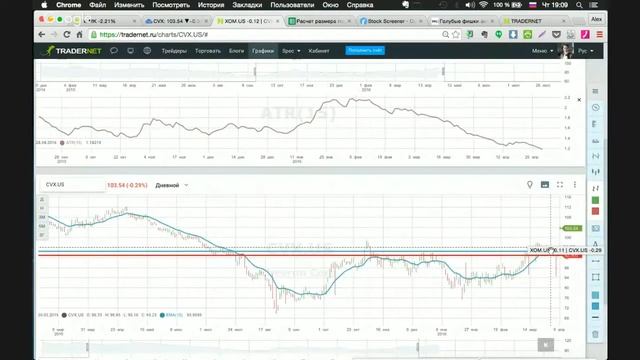Open the Кабинет navigation item
640x360 pixels.
coord(319,51)
